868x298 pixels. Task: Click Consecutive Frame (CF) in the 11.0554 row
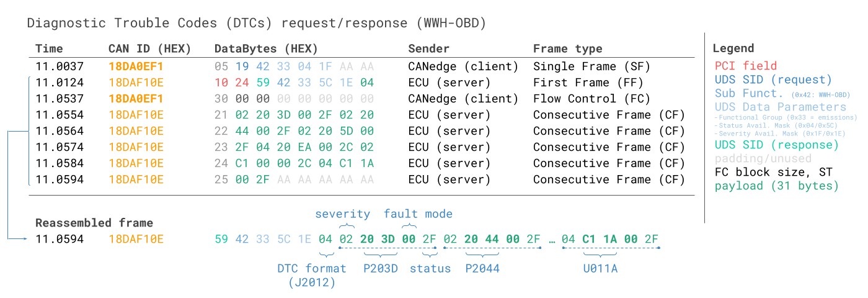point(609,115)
